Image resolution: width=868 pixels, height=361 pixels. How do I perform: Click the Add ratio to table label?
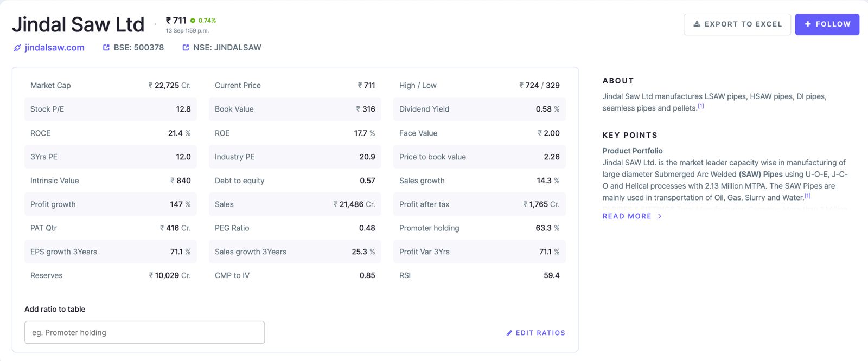pos(55,309)
